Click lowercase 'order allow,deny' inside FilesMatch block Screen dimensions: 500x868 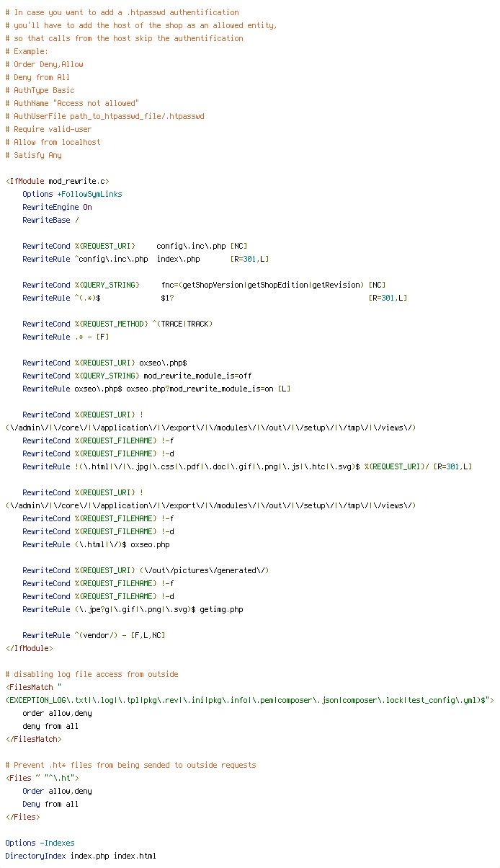[57, 713]
